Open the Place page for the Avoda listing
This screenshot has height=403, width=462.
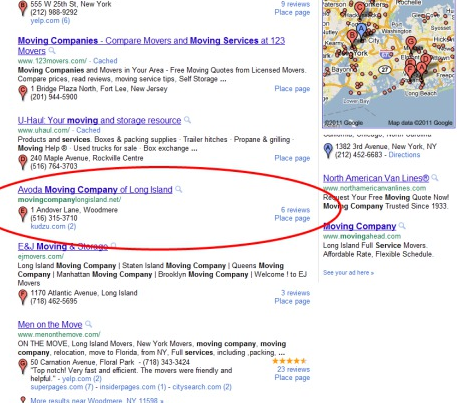pos(292,218)
